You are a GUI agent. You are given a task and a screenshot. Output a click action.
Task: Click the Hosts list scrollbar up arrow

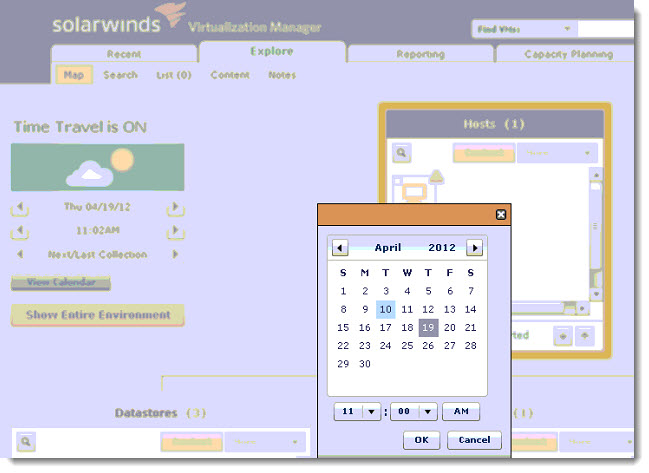(x=596, y=175)
